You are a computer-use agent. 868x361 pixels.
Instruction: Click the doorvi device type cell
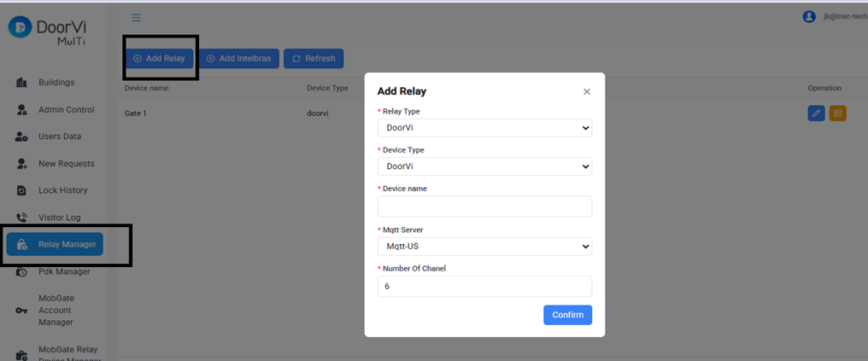click(320, 114)
